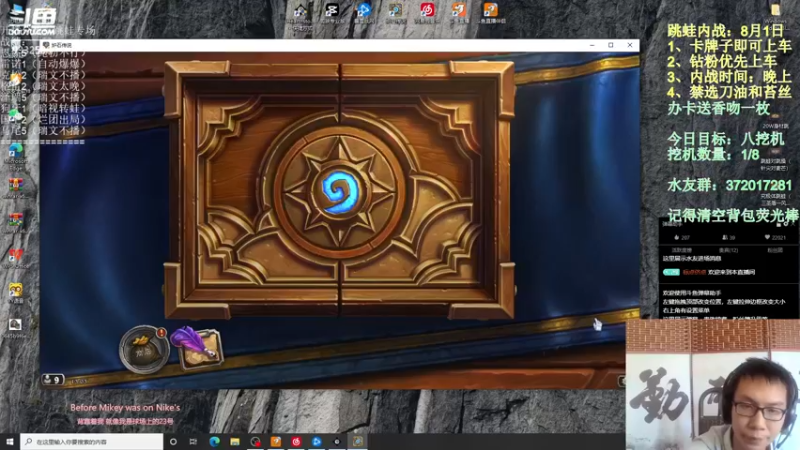Click the Hearthstone window title bar icon
The height and width of the screenshot is (450, 800).
click(46, 45)
